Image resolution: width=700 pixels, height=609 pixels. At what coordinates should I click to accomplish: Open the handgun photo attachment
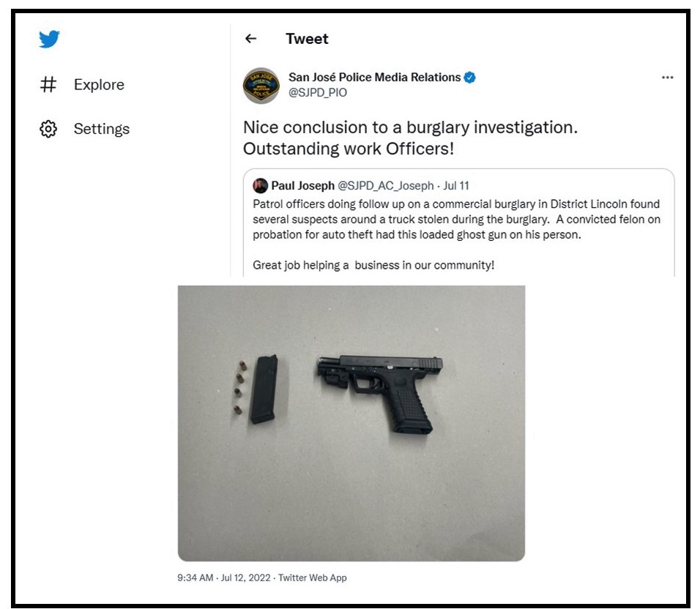point(351,422)
